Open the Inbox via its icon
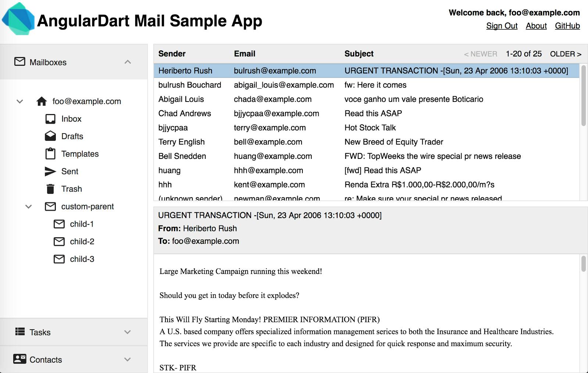588x373 pixels. [x=51, y=118]
